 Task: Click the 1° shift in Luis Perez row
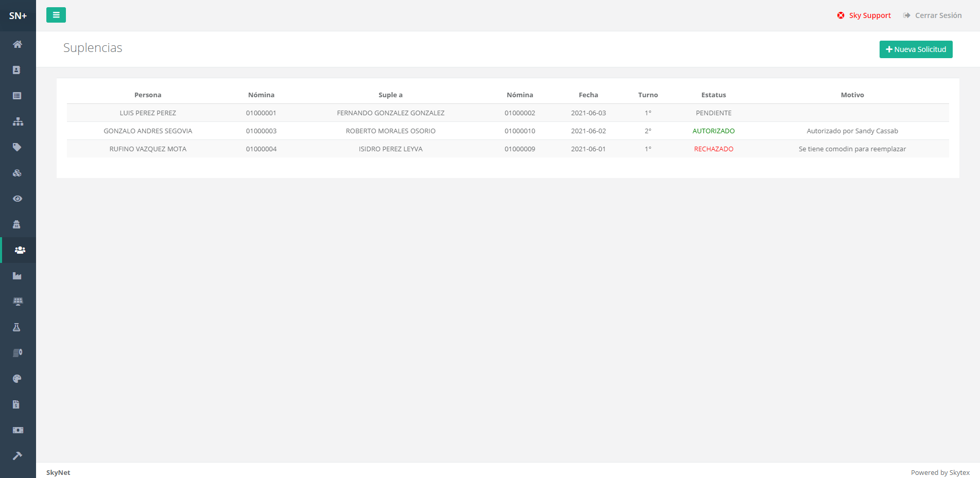[x=648, y=113]
